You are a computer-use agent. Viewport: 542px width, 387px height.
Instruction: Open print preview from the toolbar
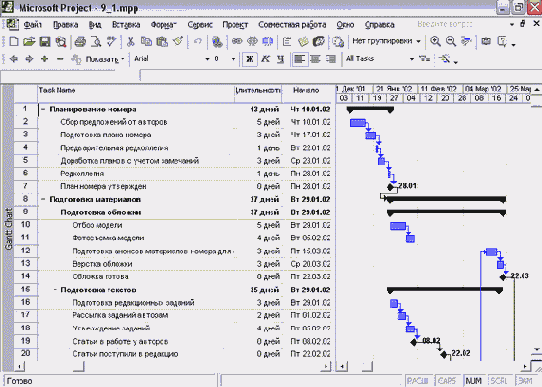[x=96, y=42]
